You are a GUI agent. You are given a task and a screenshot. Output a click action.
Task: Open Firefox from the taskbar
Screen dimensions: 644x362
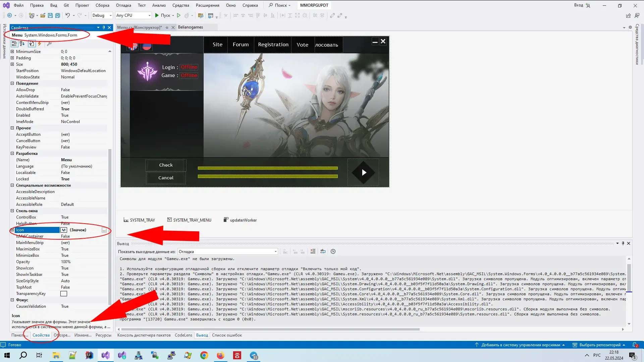tap(220, 355)
